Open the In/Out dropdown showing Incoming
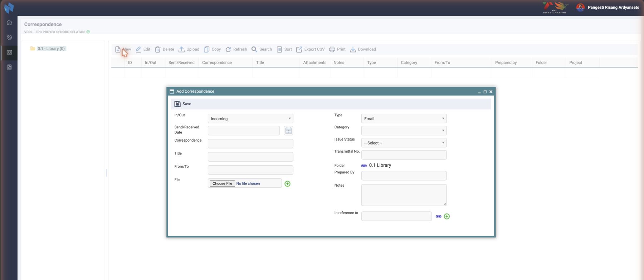Image resolution: width=644 pixels, height=280 pixels. pyautogui.click(x=250, y=119)
